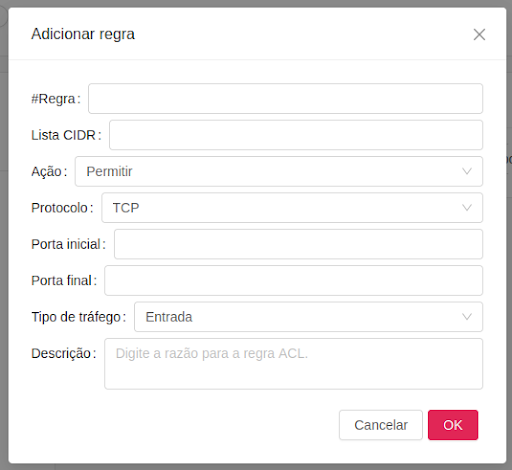512x470 pixels.
Task: Expand the Protocolo dropdown showing TCP
Action: 292,208
